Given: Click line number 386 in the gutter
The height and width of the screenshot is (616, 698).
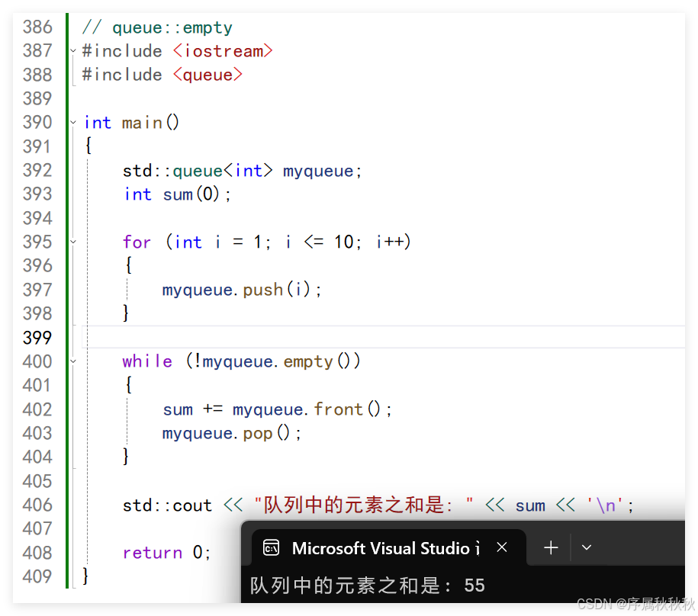Looking at the screenshot, I should 37,27.
